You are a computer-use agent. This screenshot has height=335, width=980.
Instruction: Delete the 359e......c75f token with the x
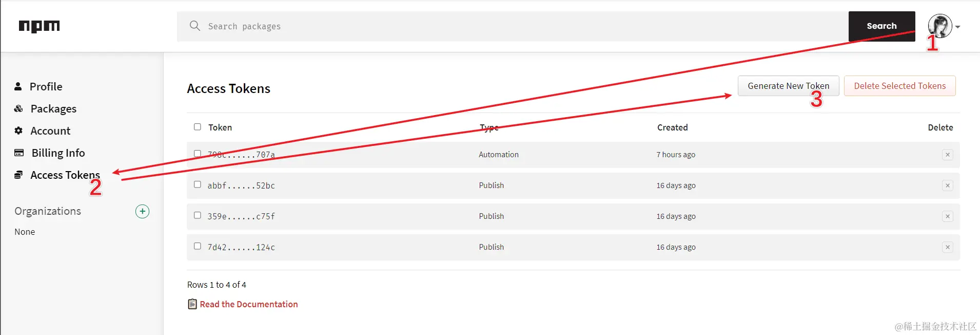[x=948, y=216]
